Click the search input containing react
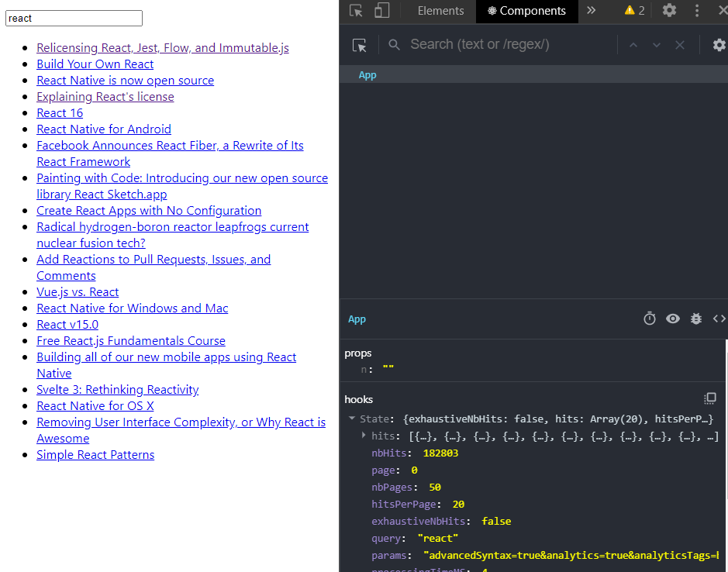728x572 pixels. click(x=74, y=18)
